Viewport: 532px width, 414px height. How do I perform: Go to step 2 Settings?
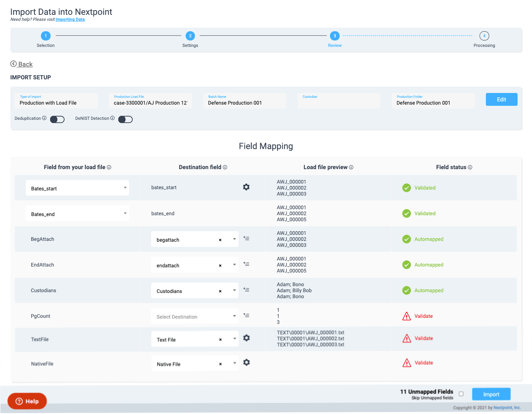point(190,36)
